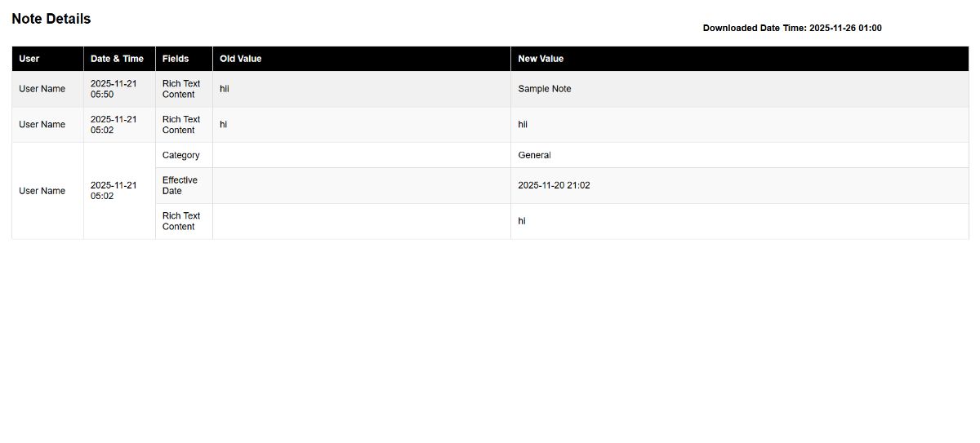Click the 2025-11-21 05:50 date cell

114,89
